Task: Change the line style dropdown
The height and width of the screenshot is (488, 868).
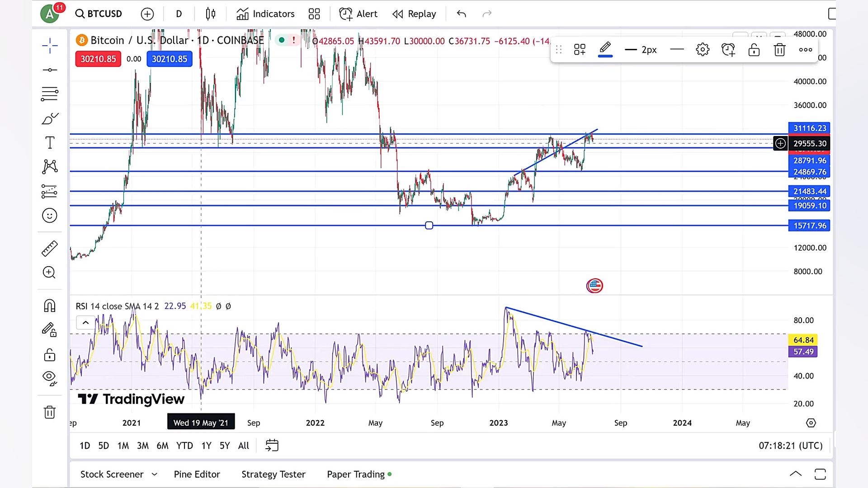Action: (677, 50)
